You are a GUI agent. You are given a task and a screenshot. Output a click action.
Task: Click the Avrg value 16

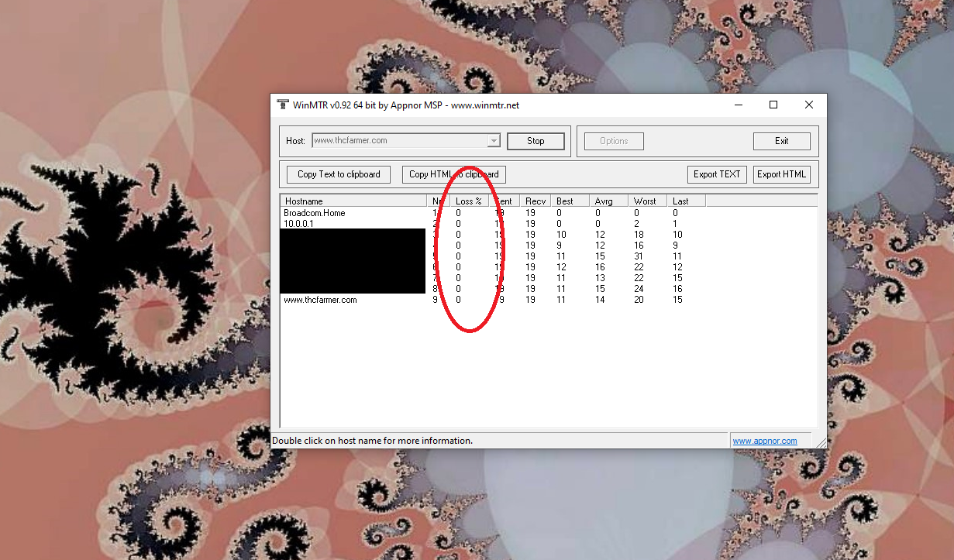tap(600, 267)
